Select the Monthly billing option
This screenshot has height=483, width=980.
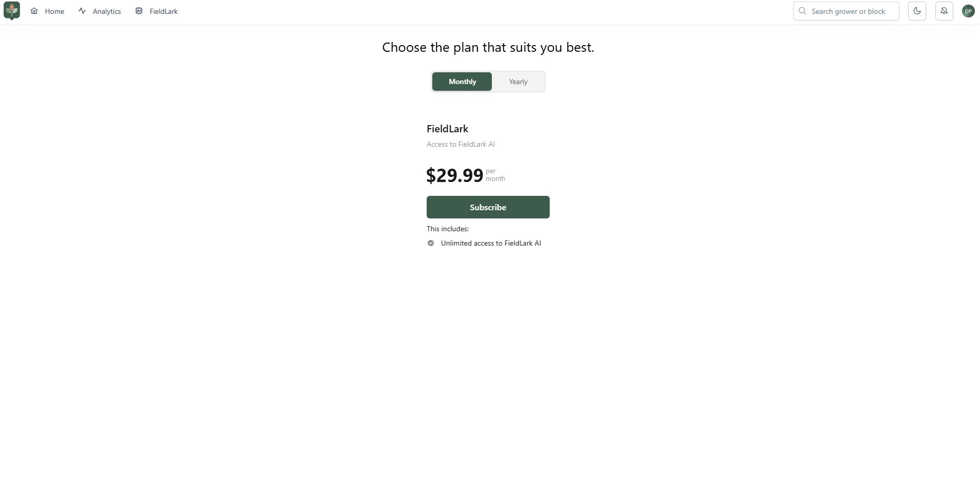point(462,81)
